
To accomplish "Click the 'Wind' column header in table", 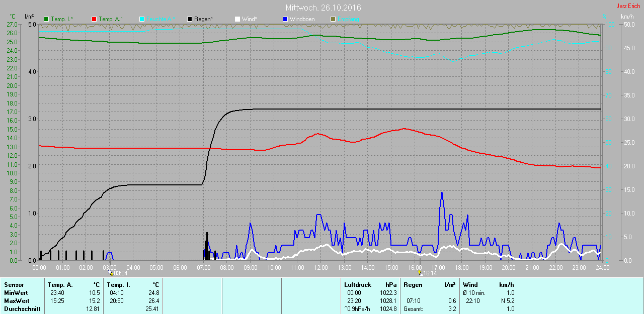I will click(x=470, y=285).
